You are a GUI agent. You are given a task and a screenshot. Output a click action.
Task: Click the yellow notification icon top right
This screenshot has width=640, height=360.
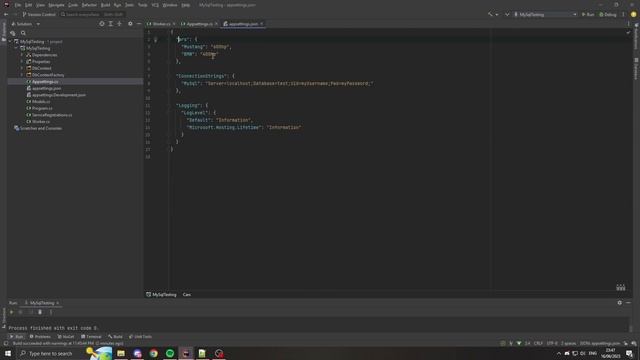(x=633, y=14)
